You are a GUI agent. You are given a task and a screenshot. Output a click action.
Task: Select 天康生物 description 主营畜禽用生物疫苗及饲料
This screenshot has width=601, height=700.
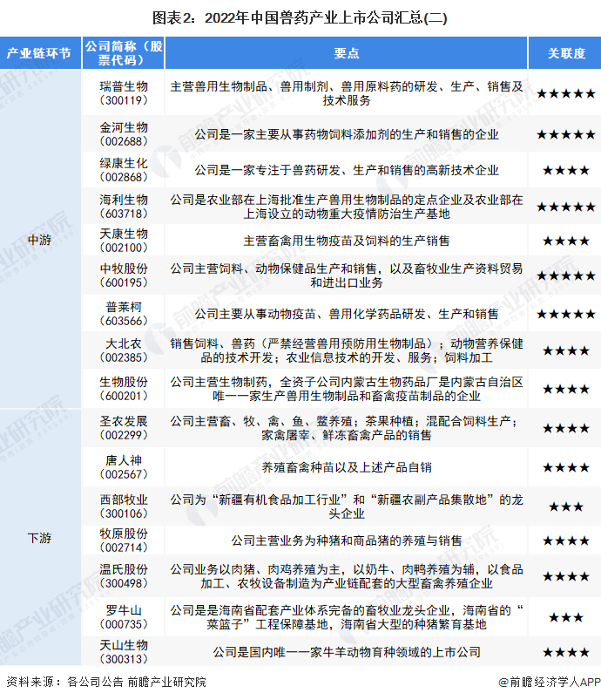(347, 241)
